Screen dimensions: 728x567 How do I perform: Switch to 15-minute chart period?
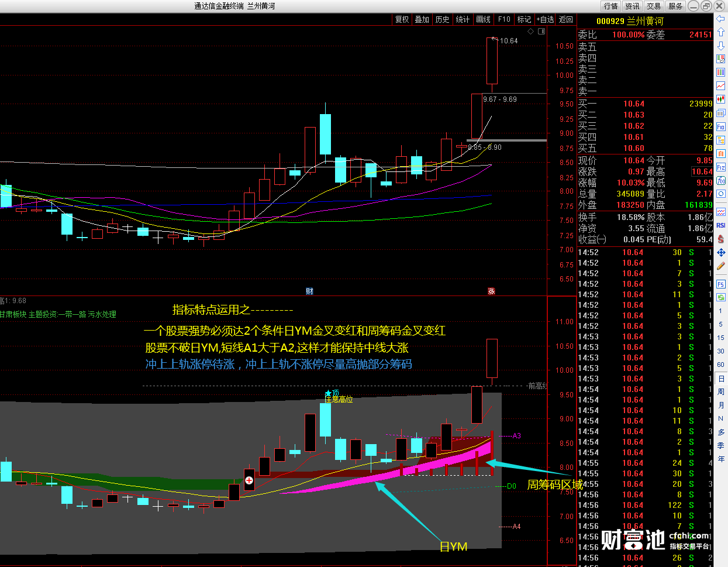click(721, 338)
